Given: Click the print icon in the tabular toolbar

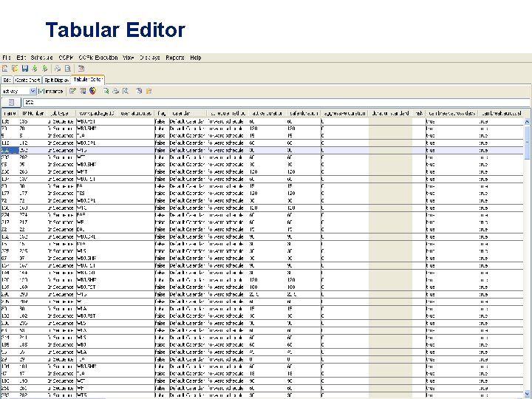Looking at the screenshot, I should click(x=116, y=91).
